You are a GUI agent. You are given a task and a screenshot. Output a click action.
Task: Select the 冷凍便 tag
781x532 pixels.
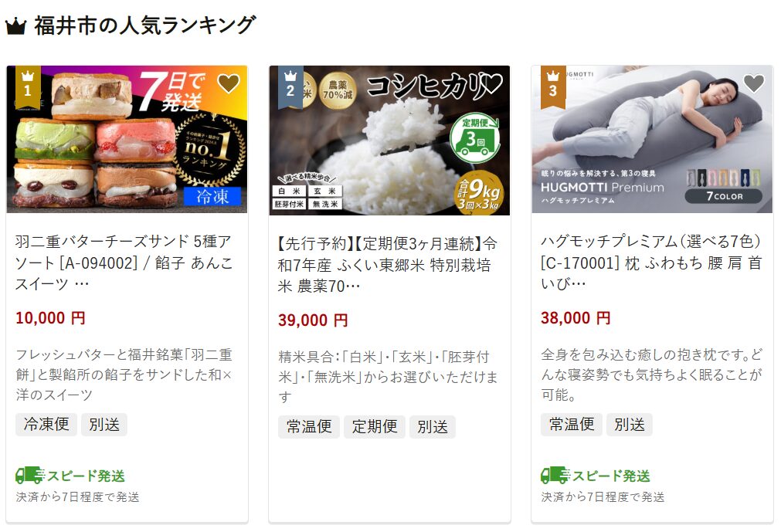pos(46,425)
